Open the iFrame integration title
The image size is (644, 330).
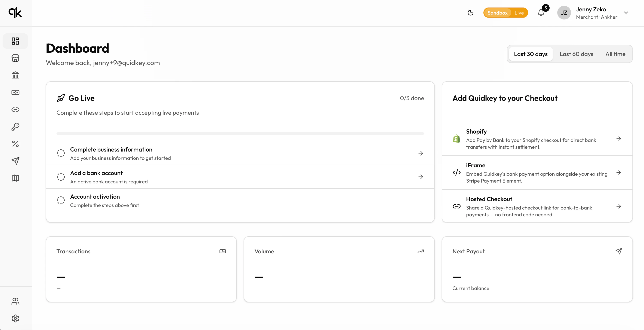[476, 165]
